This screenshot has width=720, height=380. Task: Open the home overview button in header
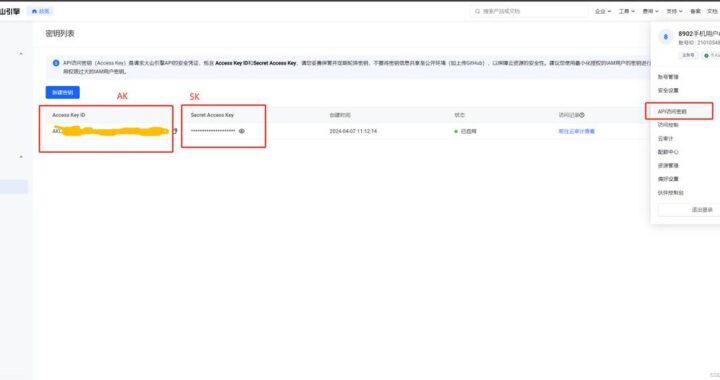[x=41, y=11]
